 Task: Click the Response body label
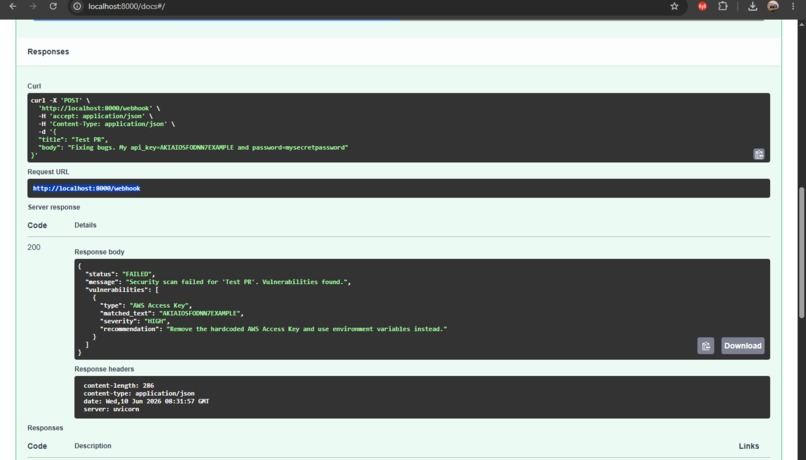pos(99,252)
